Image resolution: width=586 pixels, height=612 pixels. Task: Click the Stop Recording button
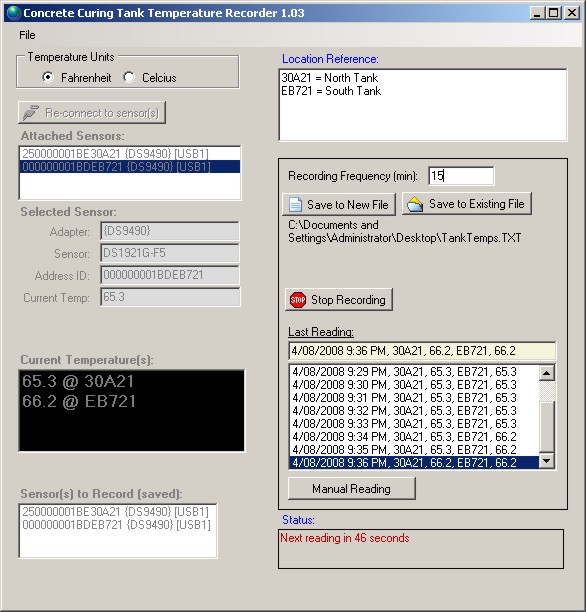338,300
